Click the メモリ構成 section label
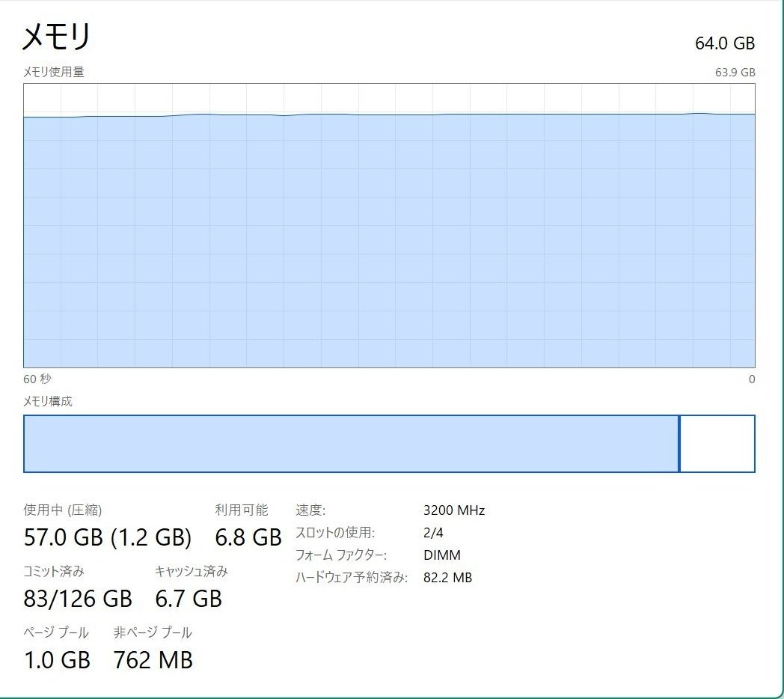Image resolution: width=784 pixels, height=699 pixels. (x=48, y=401)
